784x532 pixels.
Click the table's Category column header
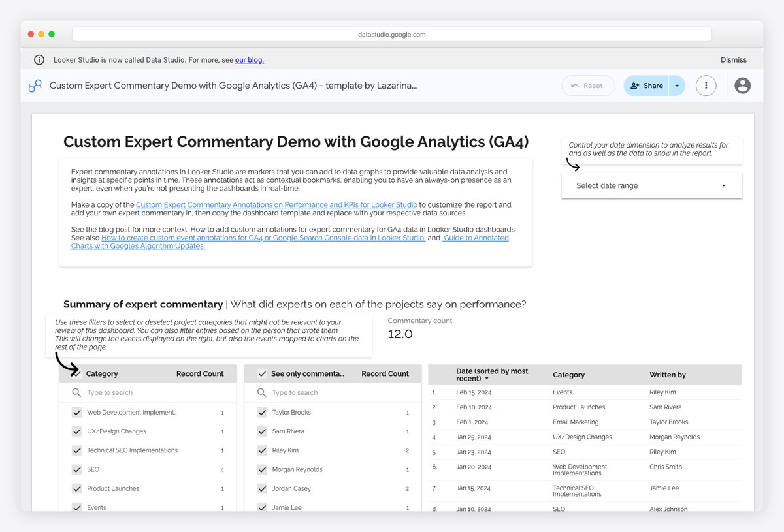[568, 375]
